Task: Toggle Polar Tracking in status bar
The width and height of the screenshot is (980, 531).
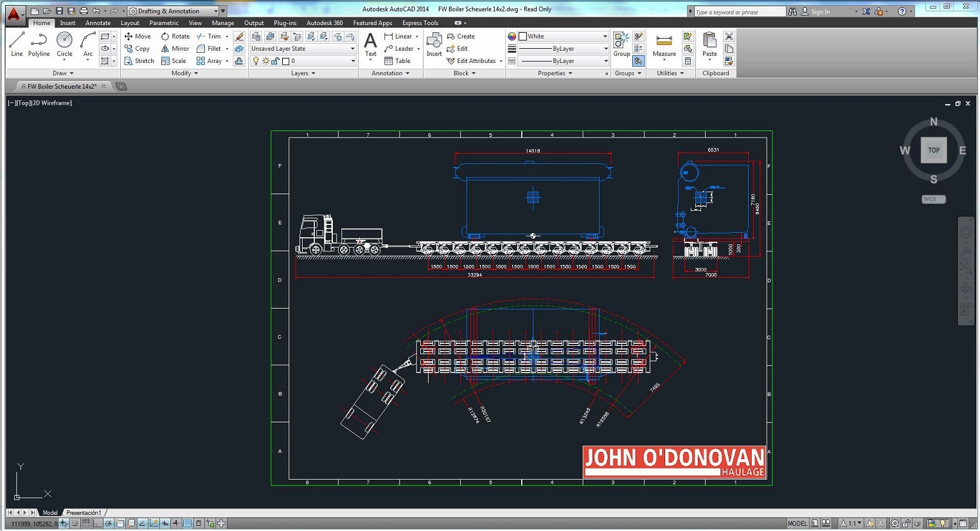Action: coord(109,524)
